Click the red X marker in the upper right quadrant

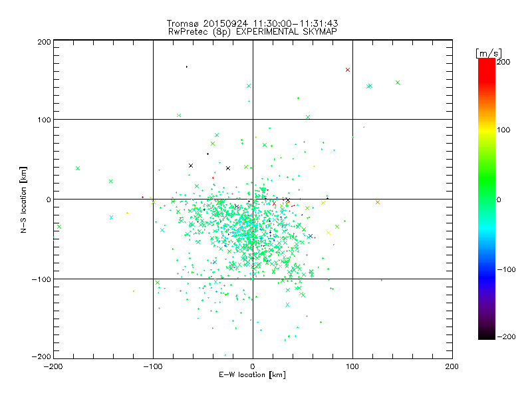click(348, 70)
